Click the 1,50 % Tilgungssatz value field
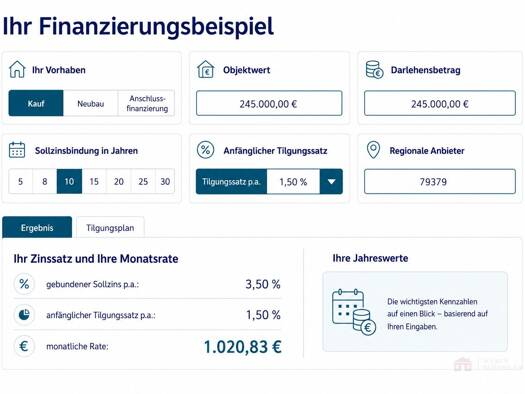525x394 pixels. click(293, 181)
